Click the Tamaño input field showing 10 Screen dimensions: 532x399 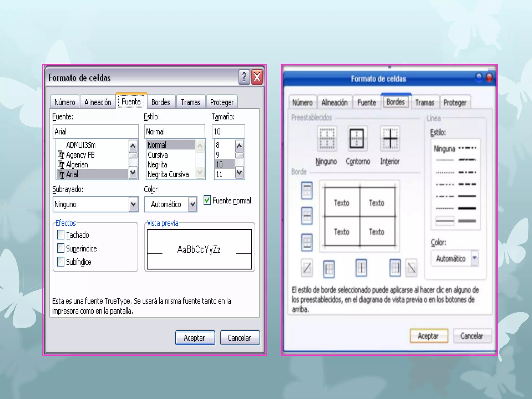click(x=228, y=131)
